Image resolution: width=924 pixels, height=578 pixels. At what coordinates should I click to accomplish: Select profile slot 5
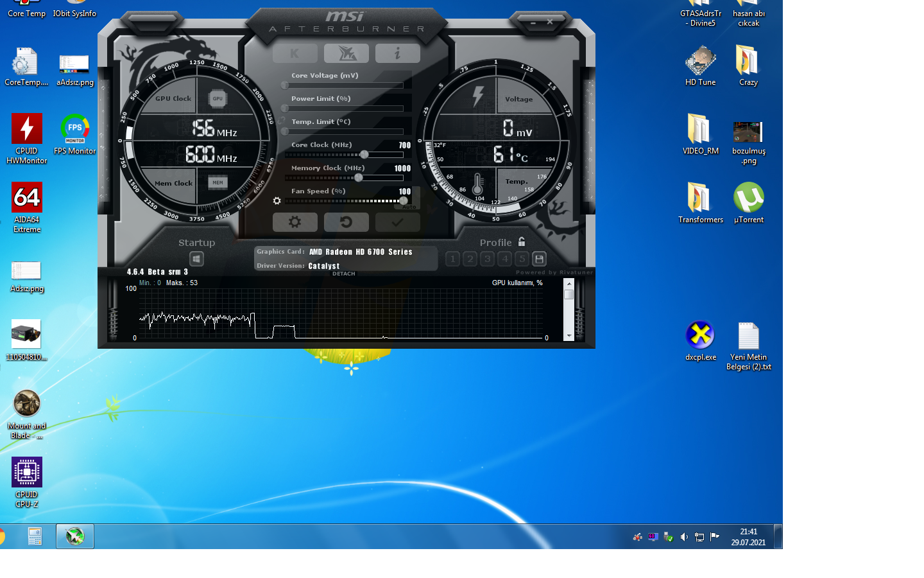coord(522,259)
